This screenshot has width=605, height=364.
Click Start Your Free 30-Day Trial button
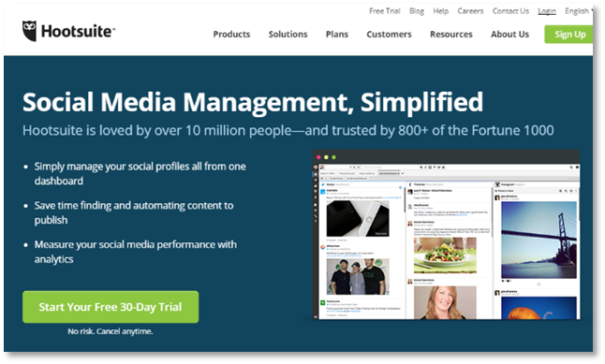(111, 307)
